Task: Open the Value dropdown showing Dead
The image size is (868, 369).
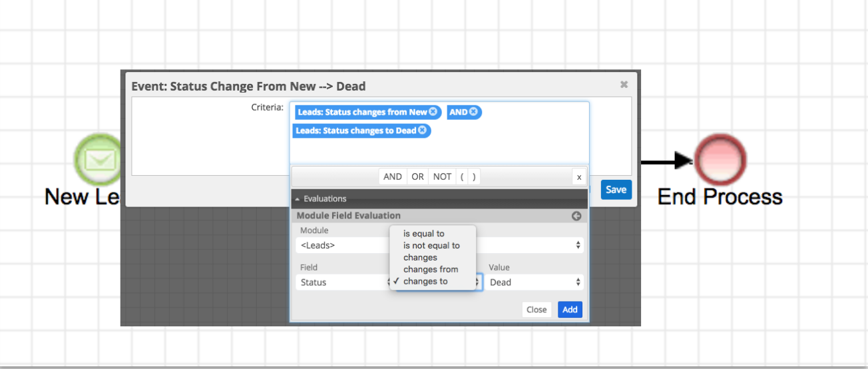Action: pyautogui.click(x=535, y=282)
